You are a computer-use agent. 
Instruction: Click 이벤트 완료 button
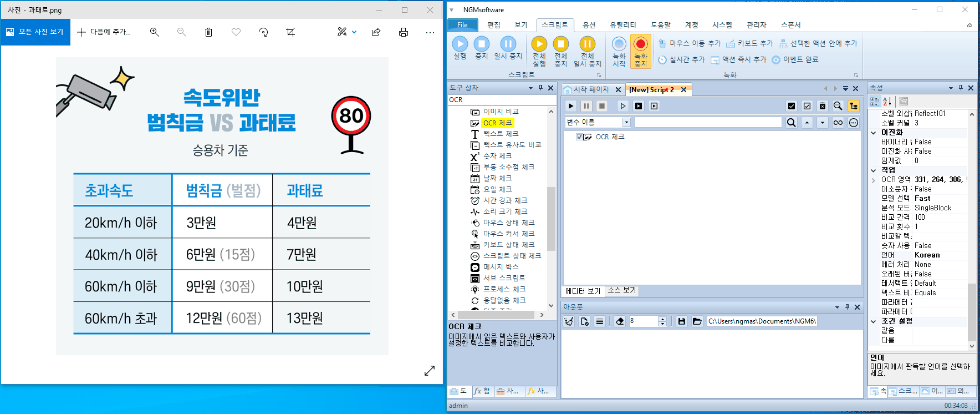[795, 59]
